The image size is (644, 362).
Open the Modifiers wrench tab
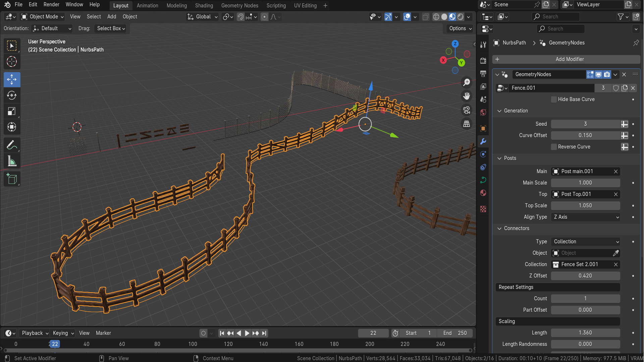click(483, 141)
